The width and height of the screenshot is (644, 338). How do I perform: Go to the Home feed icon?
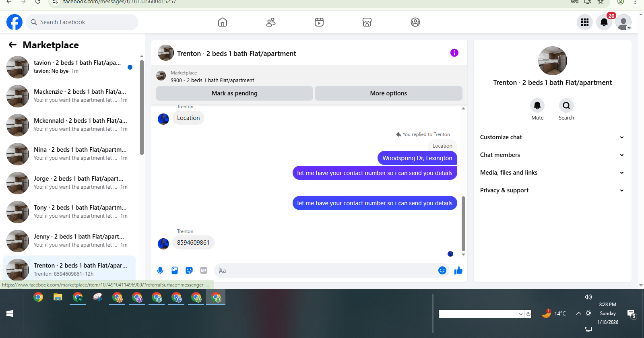click(x=223, y=22)
